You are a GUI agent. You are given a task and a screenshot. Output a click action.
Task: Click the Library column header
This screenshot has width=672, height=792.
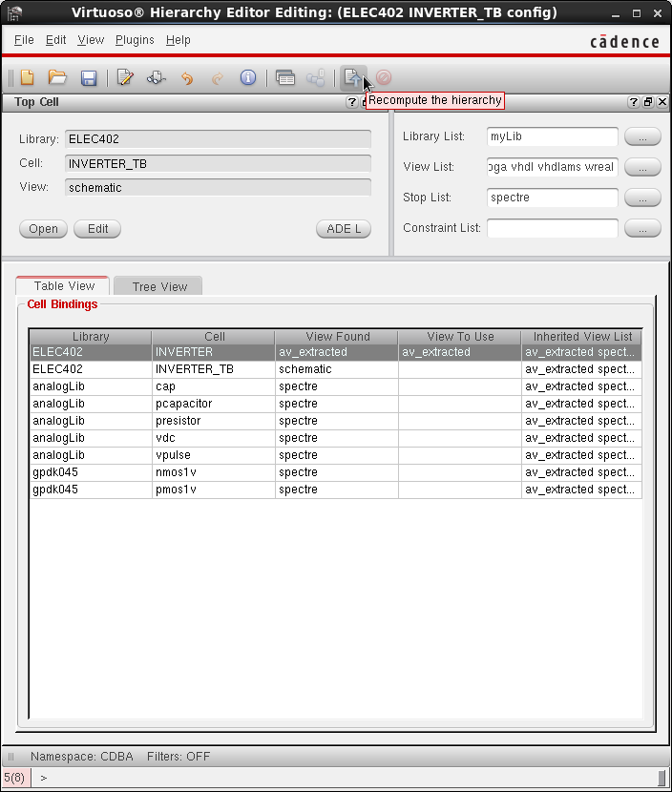point(91,337)
